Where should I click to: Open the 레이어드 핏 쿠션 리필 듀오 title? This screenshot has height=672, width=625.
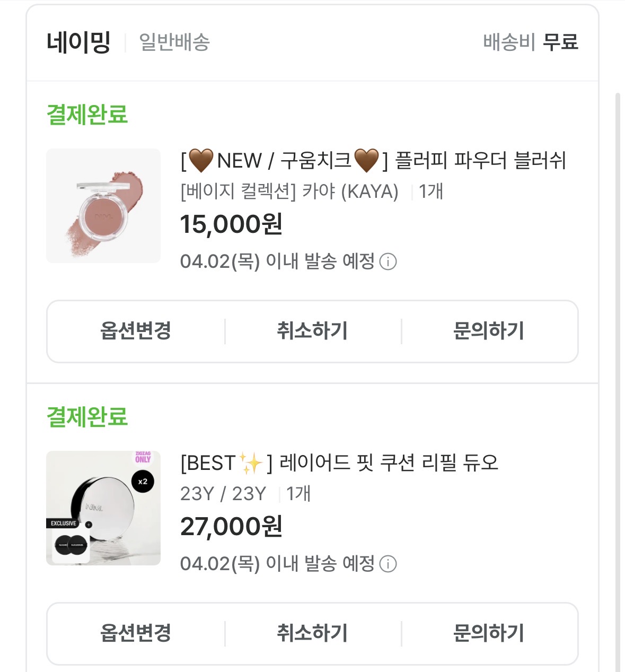tap(339, 463)
